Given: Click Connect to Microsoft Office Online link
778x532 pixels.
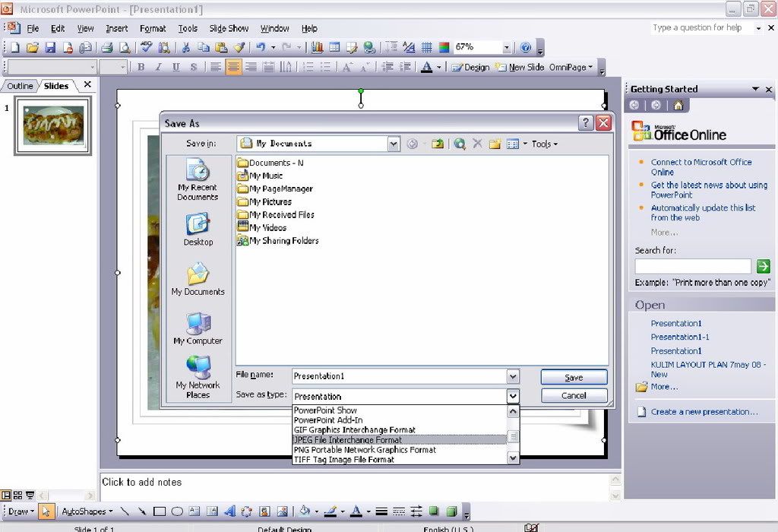Looking at the screenshot, I should click(701, 166).
